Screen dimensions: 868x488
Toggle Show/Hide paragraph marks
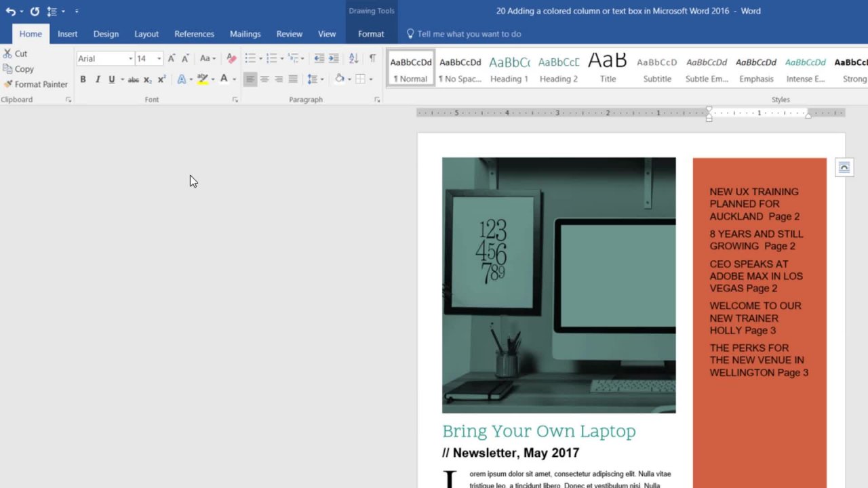pos(372,58)
